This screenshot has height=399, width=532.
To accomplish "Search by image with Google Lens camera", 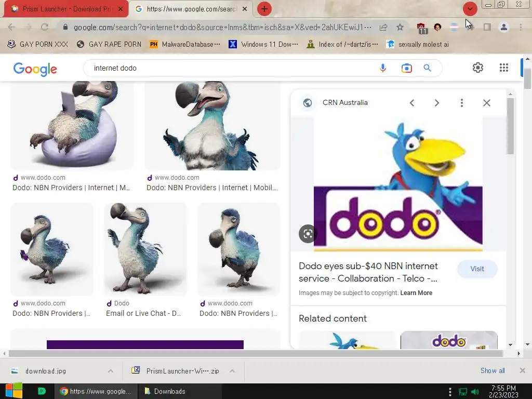I will [406, 68].
